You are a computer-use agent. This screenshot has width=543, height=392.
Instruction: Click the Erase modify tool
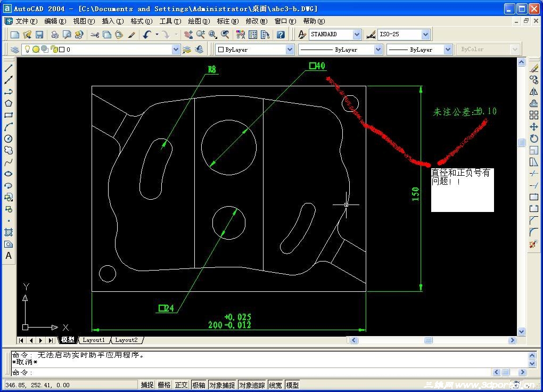click(x=534, y=68)
